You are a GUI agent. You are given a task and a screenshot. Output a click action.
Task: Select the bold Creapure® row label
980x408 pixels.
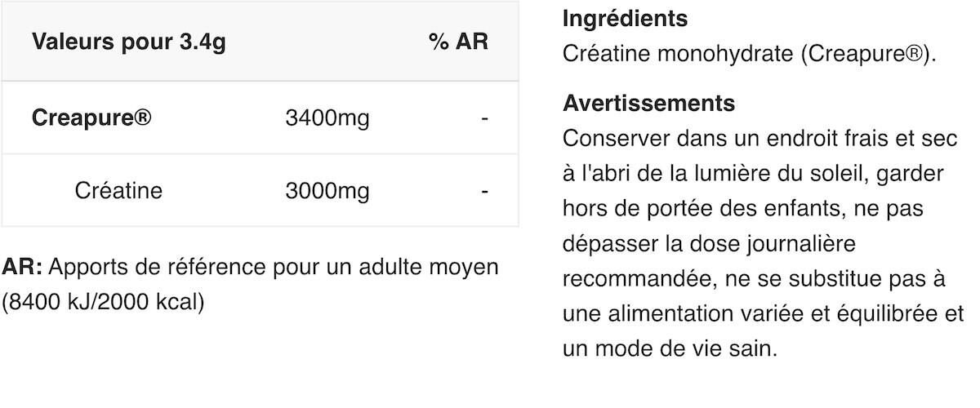[91, 118]
